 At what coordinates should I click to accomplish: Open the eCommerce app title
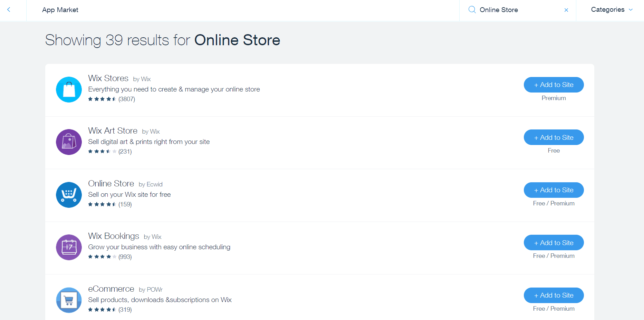tap(111, 289)
